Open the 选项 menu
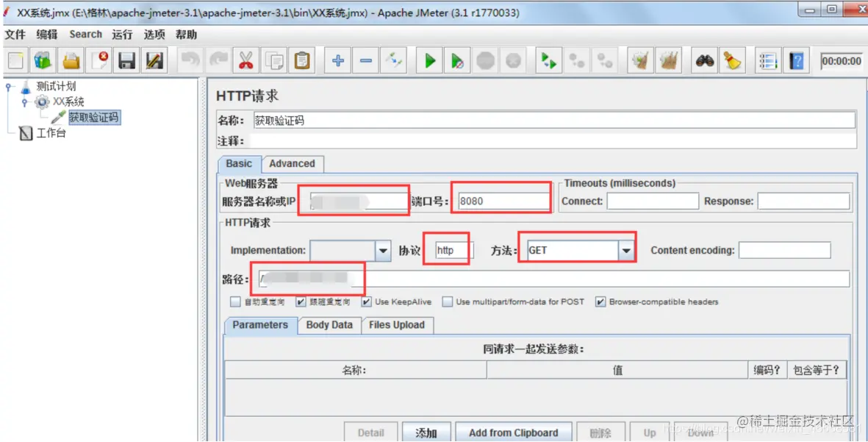The image size is (868, 442). point(154,35)
